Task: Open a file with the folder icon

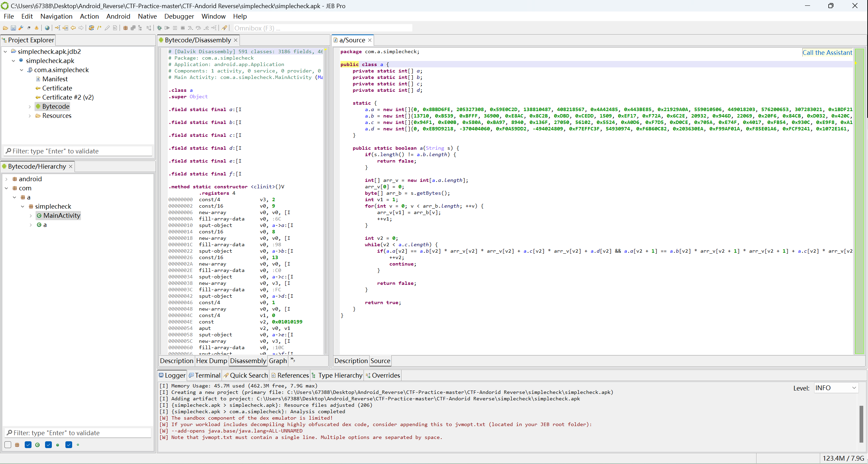Action: (x=5, y=28)
